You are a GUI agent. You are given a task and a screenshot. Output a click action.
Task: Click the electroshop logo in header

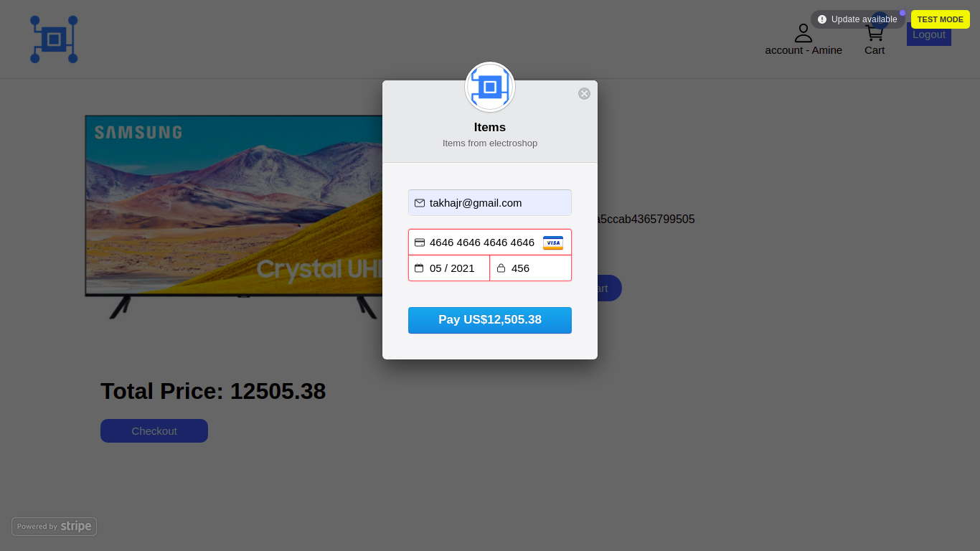click(54, 39)
